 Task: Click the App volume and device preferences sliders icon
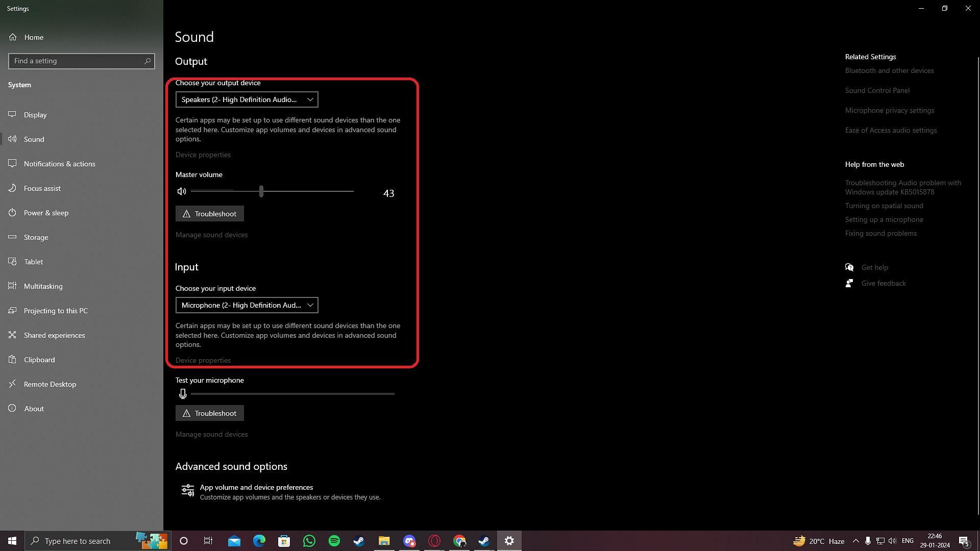coord(187,491)
